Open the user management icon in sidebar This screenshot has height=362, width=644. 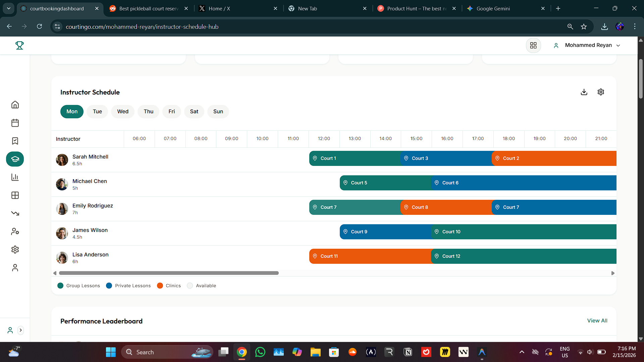pos(15,231)
